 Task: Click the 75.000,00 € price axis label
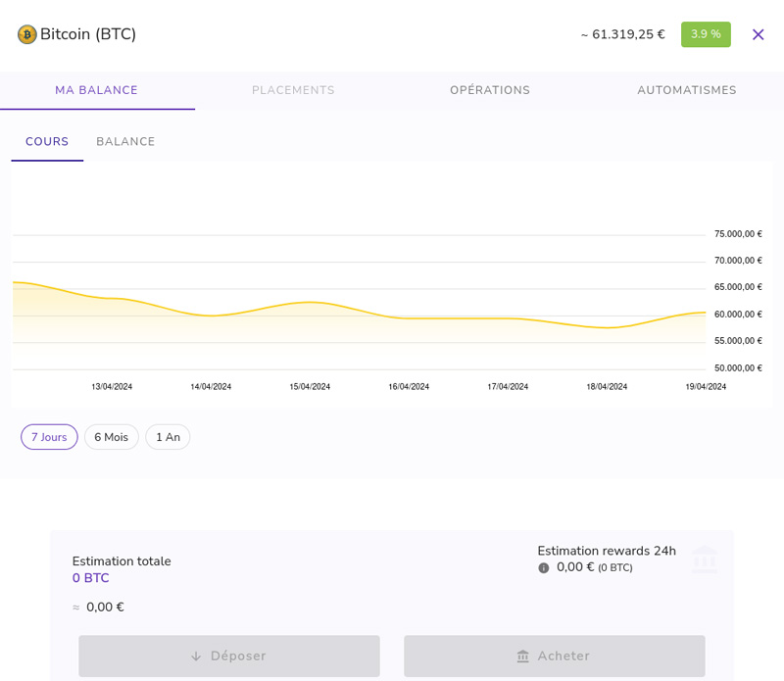click(738, 234)
